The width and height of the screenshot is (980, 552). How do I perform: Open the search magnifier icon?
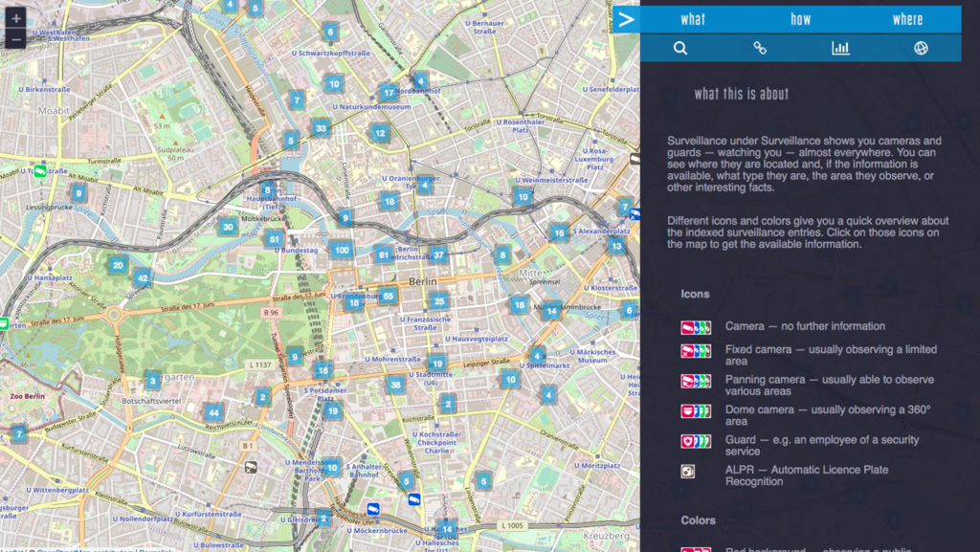pyautogui.click(x=680, y=48)
